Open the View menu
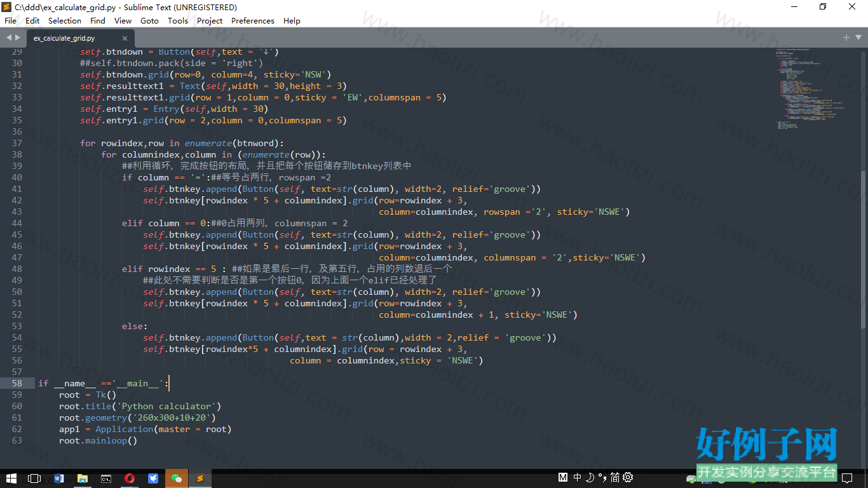Image resolution: width=868 pixels, height=488 pixels. 123,20
